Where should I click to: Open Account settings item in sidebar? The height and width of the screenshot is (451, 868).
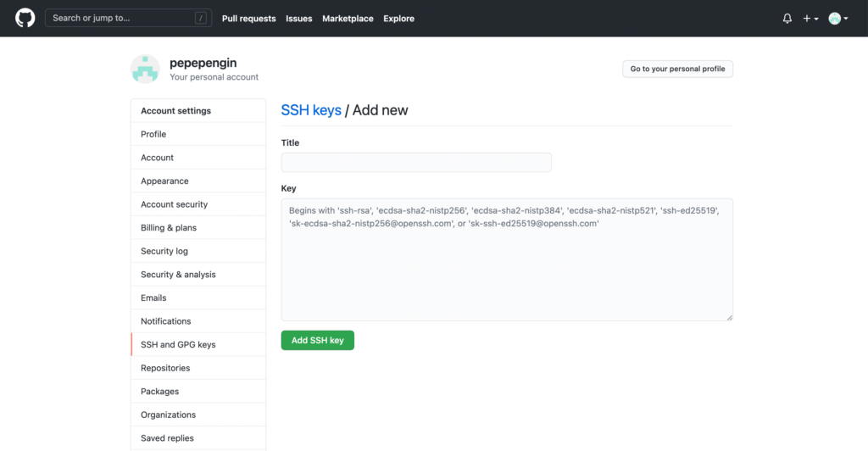(x=198, y=158)
